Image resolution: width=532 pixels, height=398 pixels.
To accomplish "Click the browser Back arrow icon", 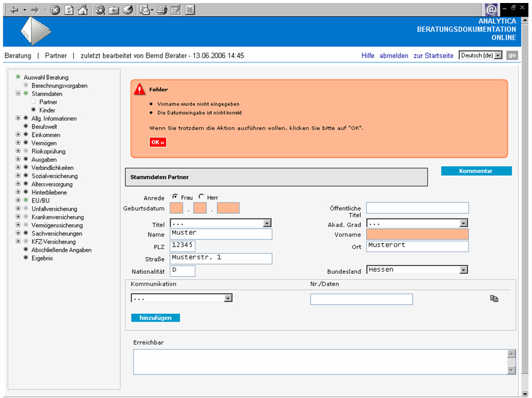I will [14, 10].
